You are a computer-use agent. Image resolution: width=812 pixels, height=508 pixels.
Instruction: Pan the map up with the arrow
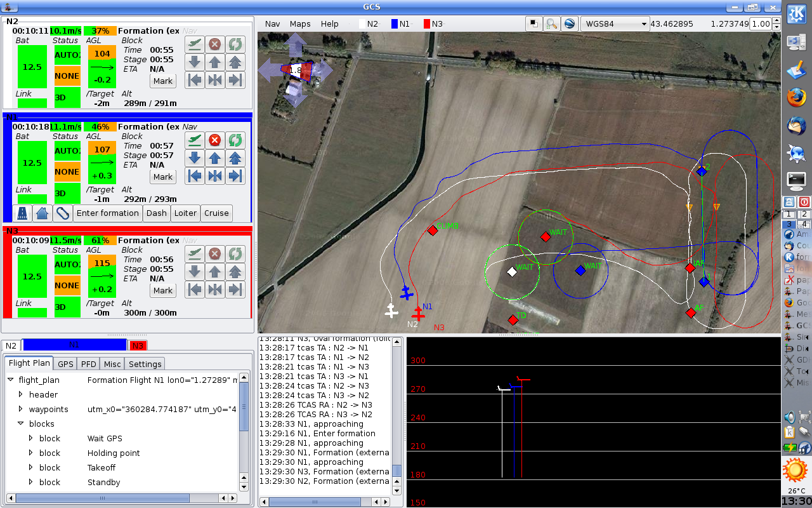point(296,46)
